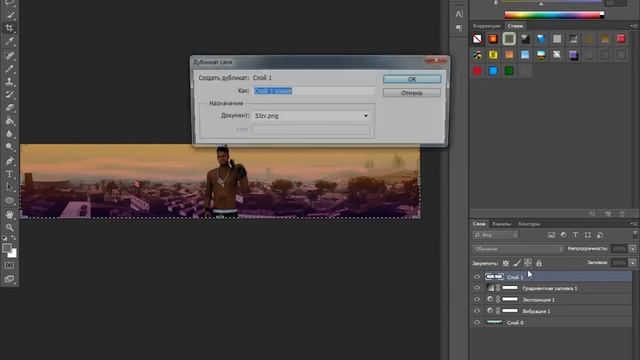
Task: Select the Градиентная заливка 1 layer mask thumbnail
Action: 510,288
